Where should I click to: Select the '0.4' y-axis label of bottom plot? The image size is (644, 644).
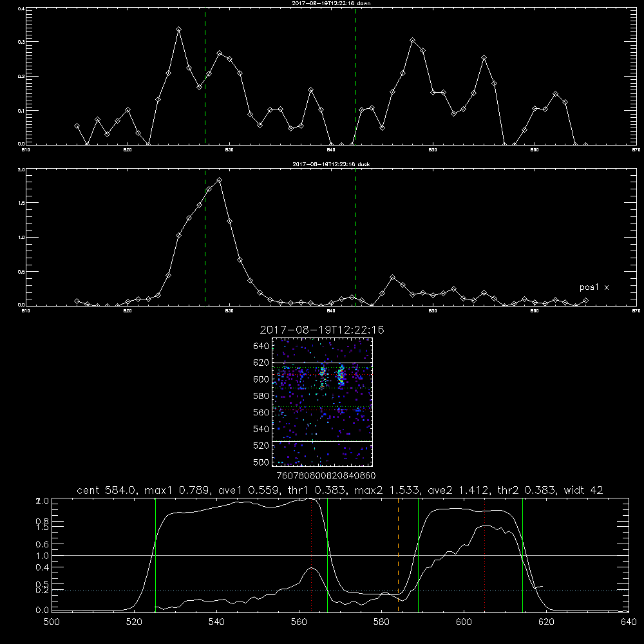43,567
